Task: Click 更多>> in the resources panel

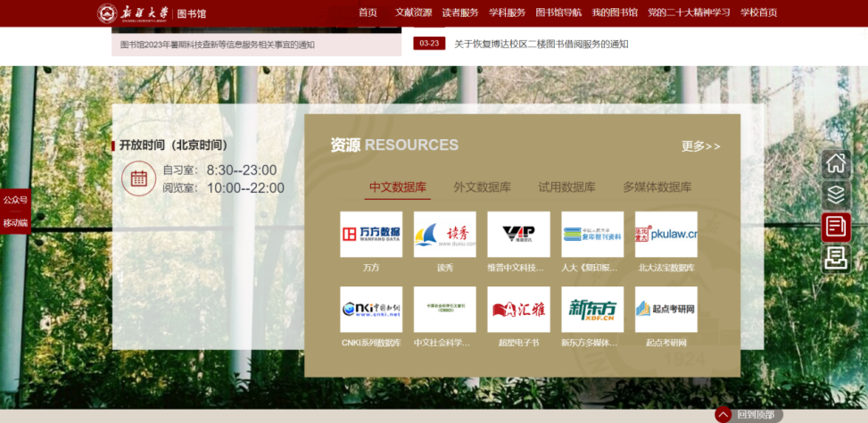Action: (x=701, y=146)
